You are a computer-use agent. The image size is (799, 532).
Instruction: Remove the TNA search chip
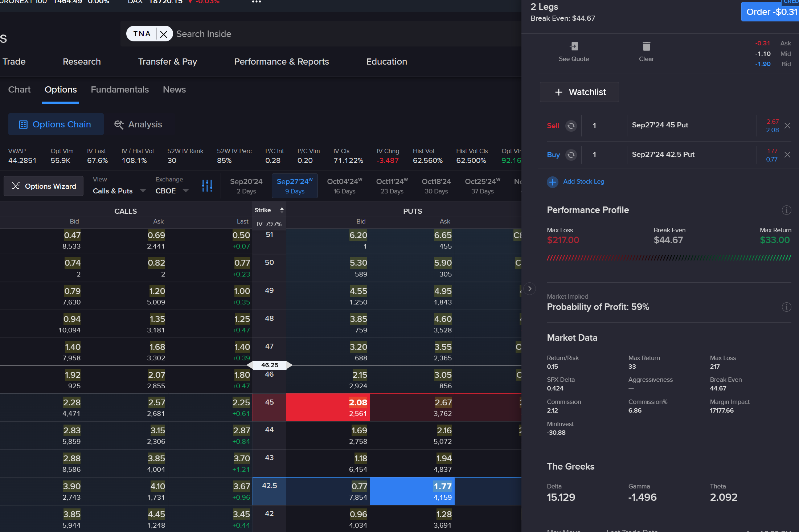click(x=164, y=34)
